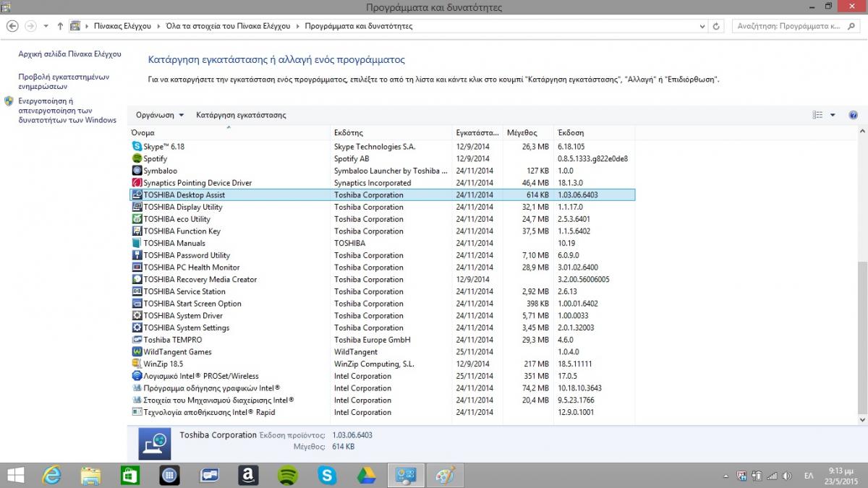Select Πρόγραμμα οδήγησης γραφικών Intel row
This screenshot has height=488, width=868.
pyautogui.click(x=382, y=388)
